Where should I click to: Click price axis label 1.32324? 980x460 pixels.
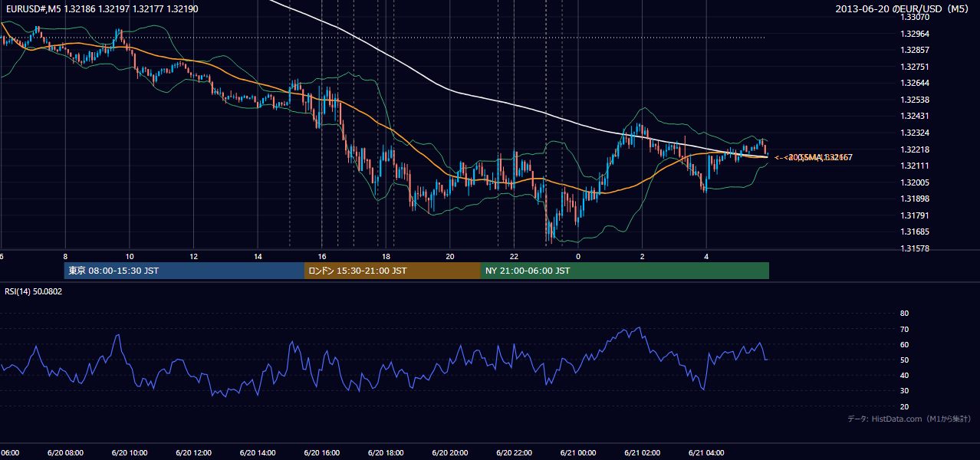[916, 133]
